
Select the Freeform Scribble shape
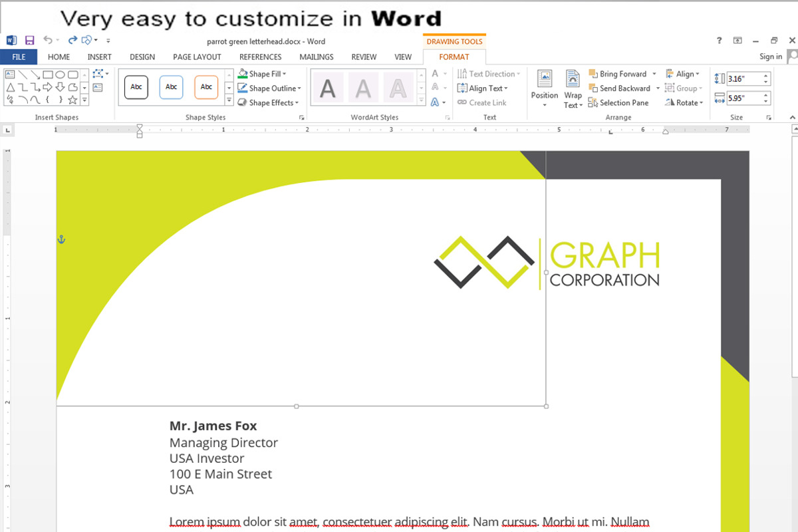pos(10,100)
